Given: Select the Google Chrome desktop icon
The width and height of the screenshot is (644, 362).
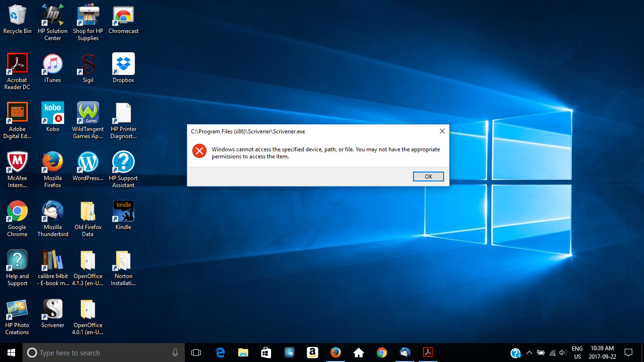Looking at the screenshot, I should pos(17,219).
